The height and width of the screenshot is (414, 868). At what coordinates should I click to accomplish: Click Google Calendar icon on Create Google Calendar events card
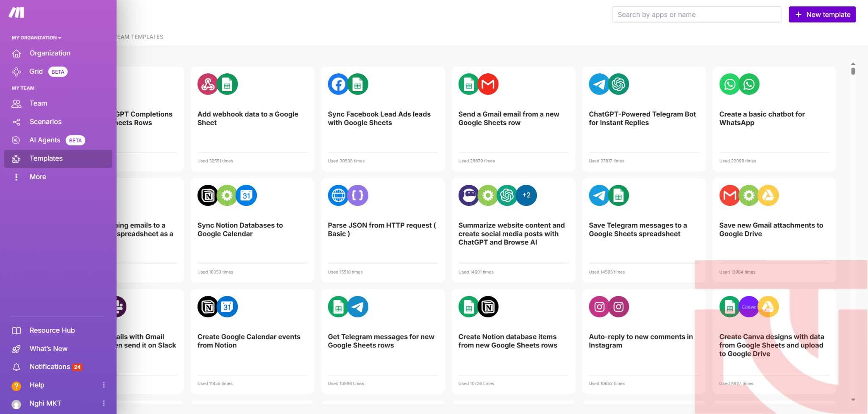coord(227,307)
